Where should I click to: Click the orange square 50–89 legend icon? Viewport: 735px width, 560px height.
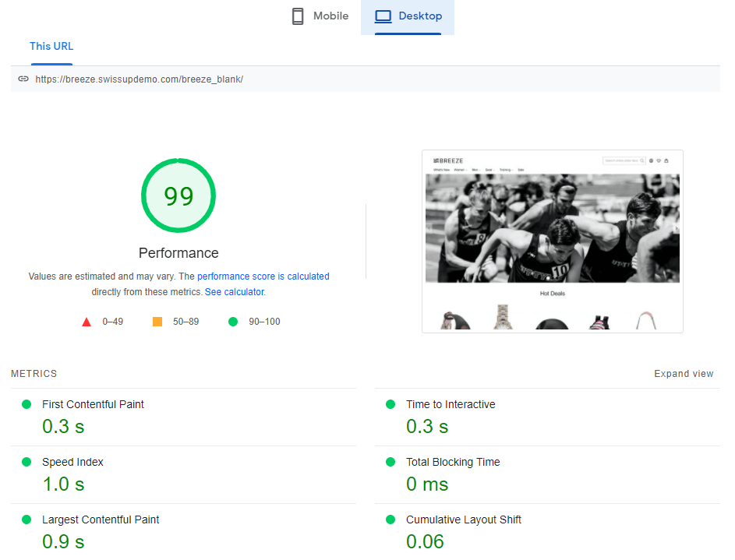(157, 322)
